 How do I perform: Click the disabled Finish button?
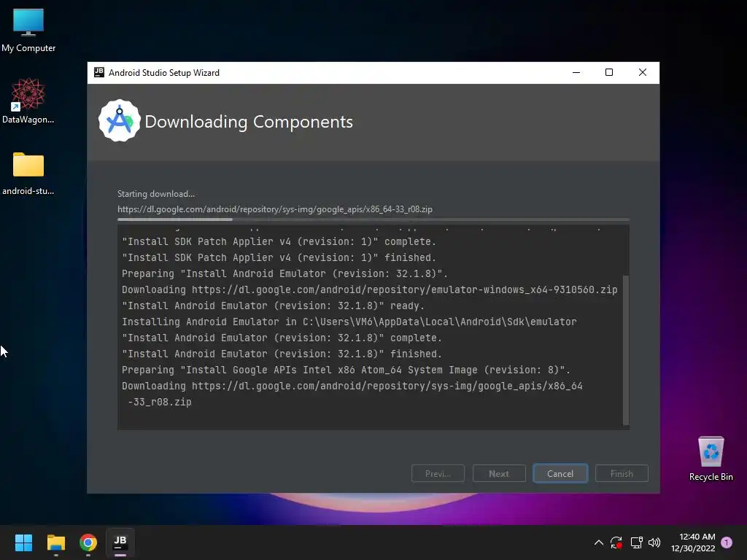tap(622, 473)
